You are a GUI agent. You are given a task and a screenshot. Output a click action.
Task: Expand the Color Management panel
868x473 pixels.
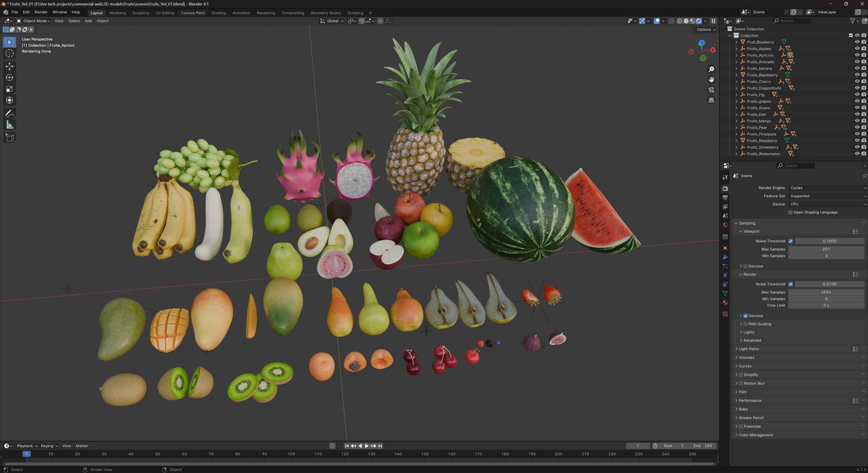(x=755, y=435)
